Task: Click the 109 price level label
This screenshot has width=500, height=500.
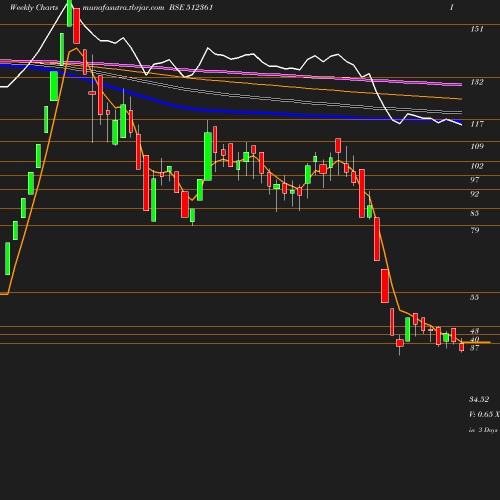Action: [477, 146]
